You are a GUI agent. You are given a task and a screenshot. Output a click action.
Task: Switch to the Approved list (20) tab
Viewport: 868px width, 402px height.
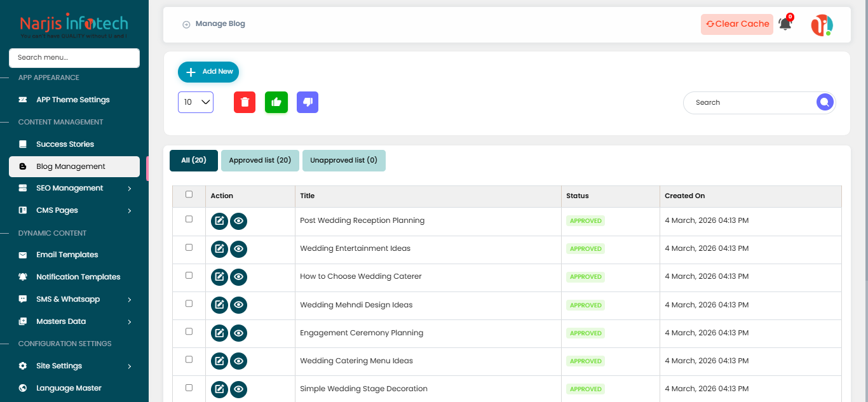(260, 161)
